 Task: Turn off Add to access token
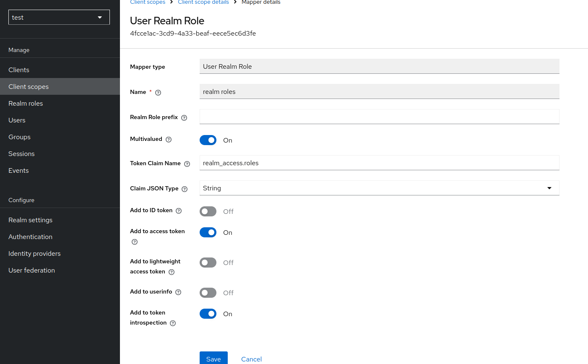coord(208,232)
